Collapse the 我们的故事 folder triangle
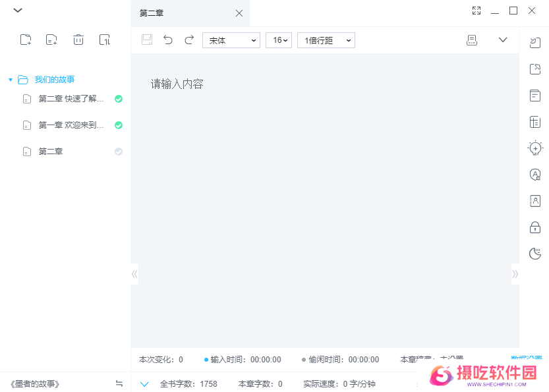Screen dimensions: 549x392 click(x=11, y=80)
